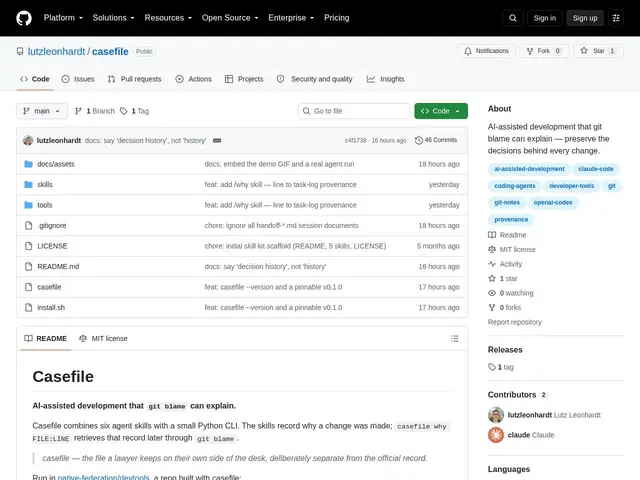Open the appearance settings icon beside Sign up

616,18
